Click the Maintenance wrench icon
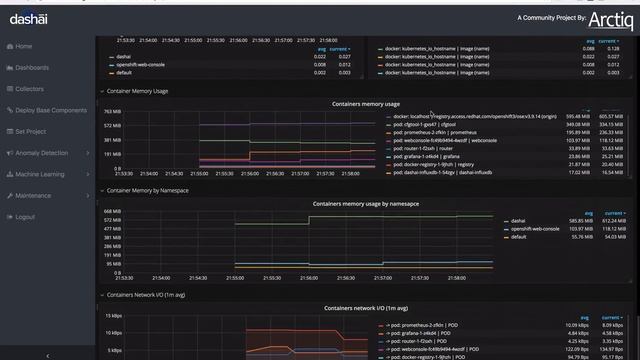 click(x=10, y=196)
